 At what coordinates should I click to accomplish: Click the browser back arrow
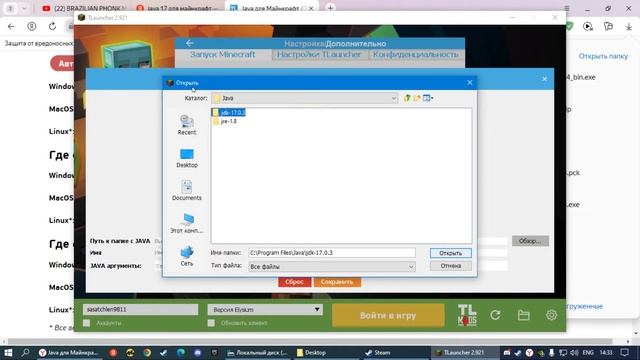pos(11,27)
